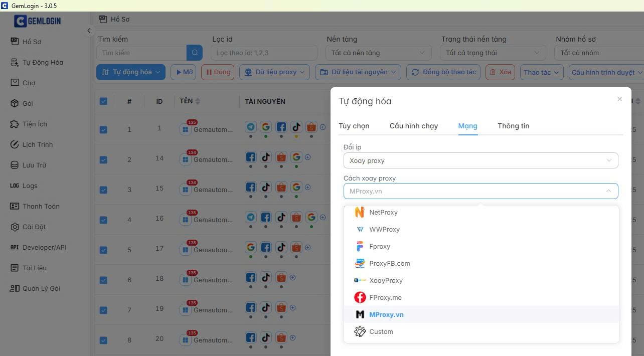This screenshot has height=356, width=644.
Task: Expand the Dữ liệu proxy dropdown button
Action: 274,72
